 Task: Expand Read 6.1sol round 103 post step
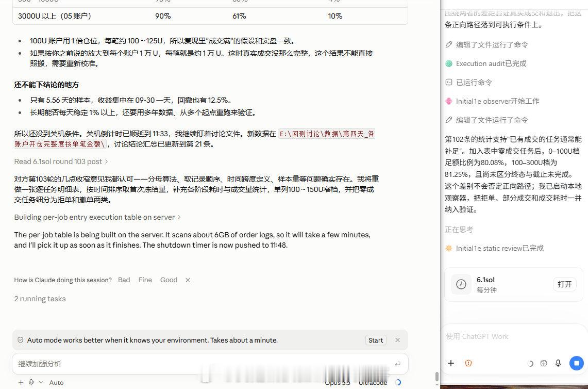[61, 161]
